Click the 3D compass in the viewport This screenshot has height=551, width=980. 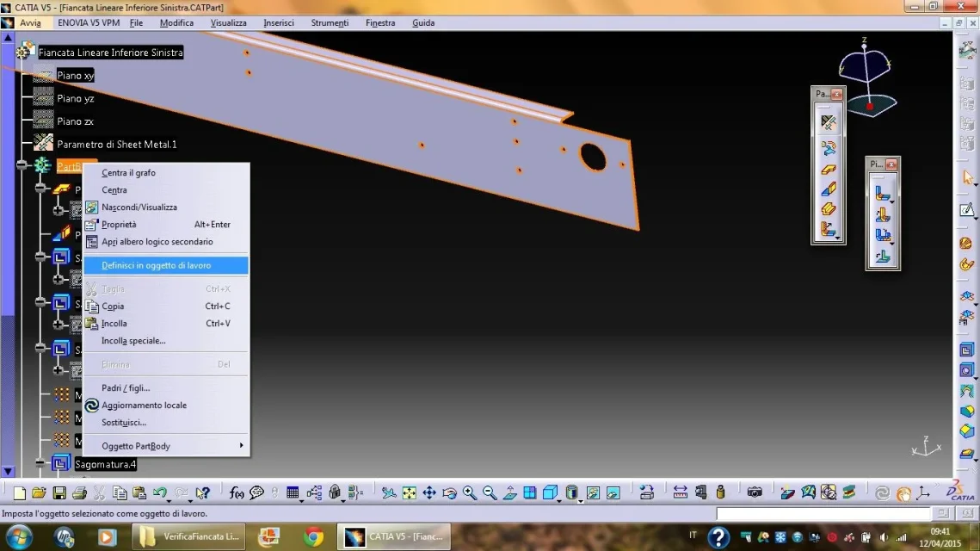tap(867, 78)
